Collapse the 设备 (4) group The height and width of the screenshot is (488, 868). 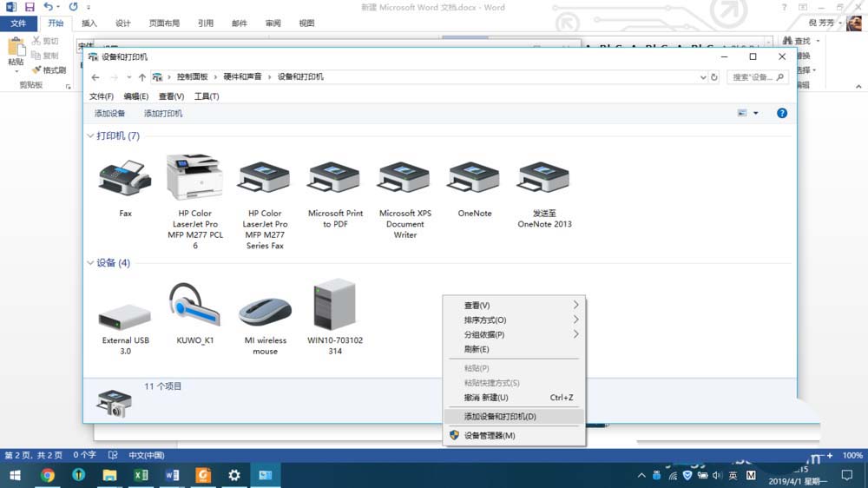pos(90,263)
